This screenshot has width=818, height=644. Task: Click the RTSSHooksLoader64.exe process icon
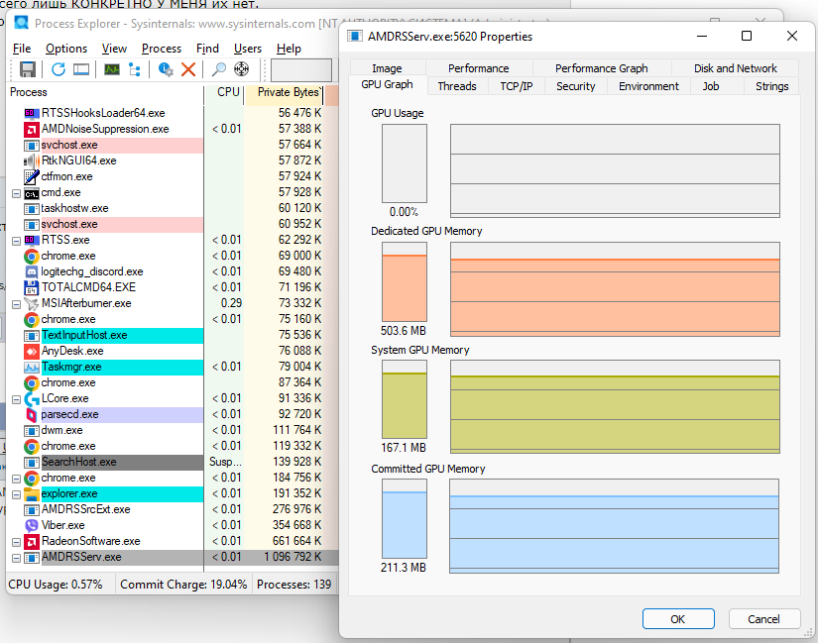click(x=32, y=113)
